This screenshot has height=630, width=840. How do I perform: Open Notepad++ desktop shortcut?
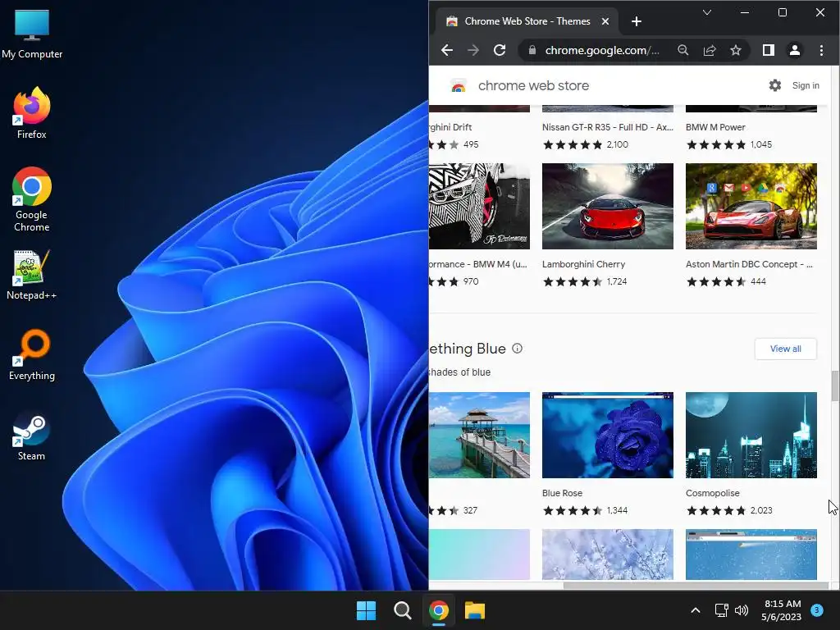click(32, 274)
